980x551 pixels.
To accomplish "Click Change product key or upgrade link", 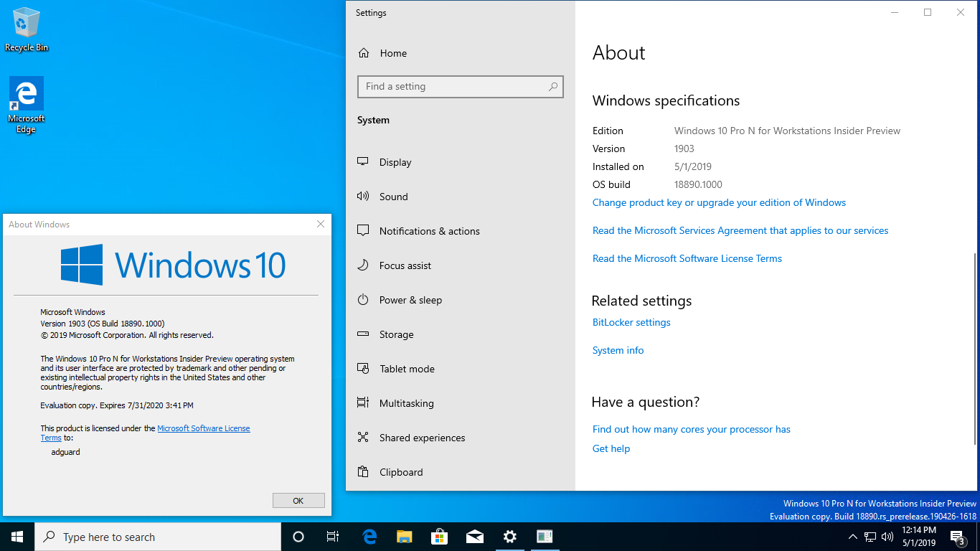I will pos(719,202).
